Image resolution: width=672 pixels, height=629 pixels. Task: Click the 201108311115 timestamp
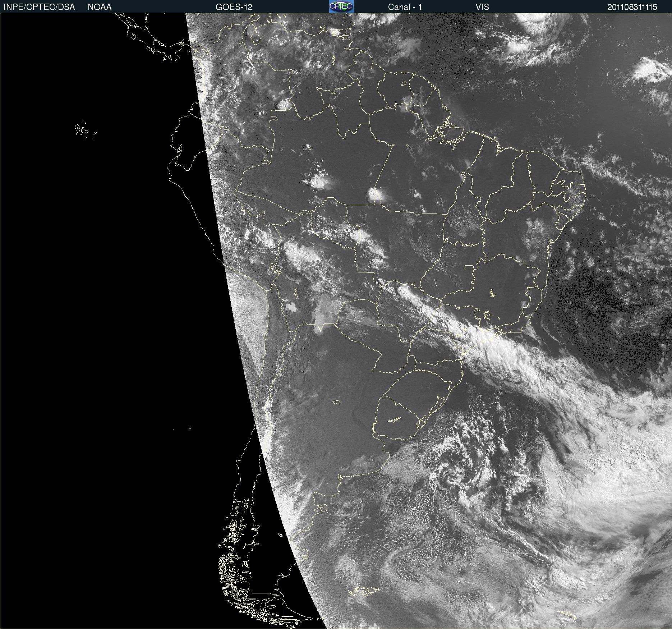632,7
